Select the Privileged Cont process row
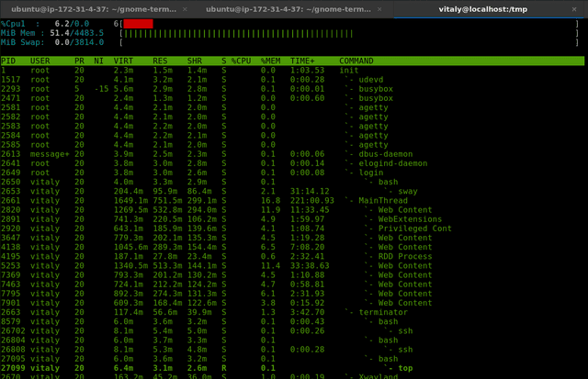 click(x=292, y=229)
